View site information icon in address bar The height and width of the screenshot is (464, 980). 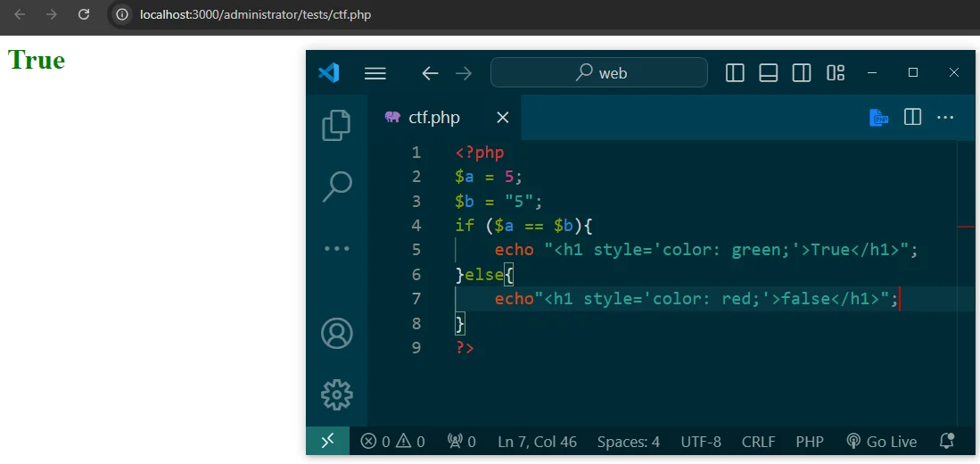click(123, 13)
